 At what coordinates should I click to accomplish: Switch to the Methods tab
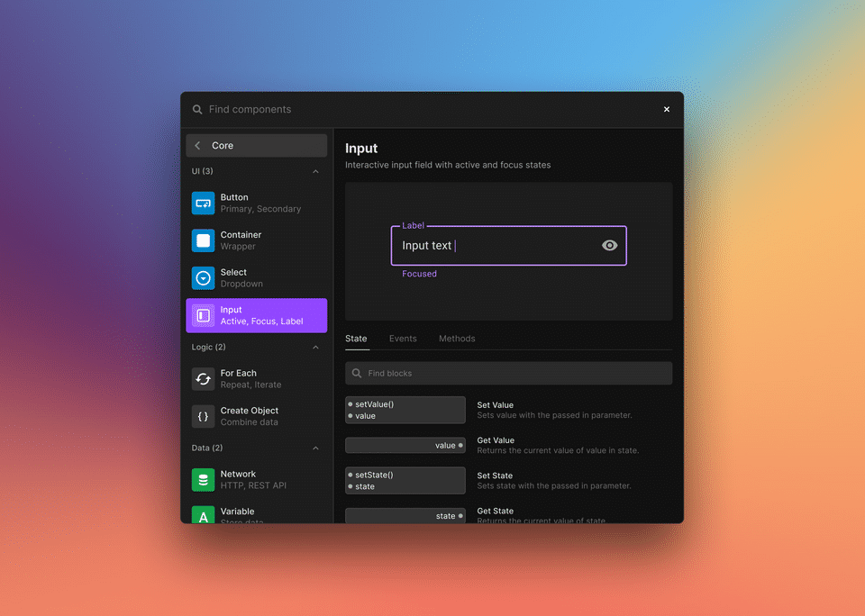pyautogui.click(x=457, y=339)
